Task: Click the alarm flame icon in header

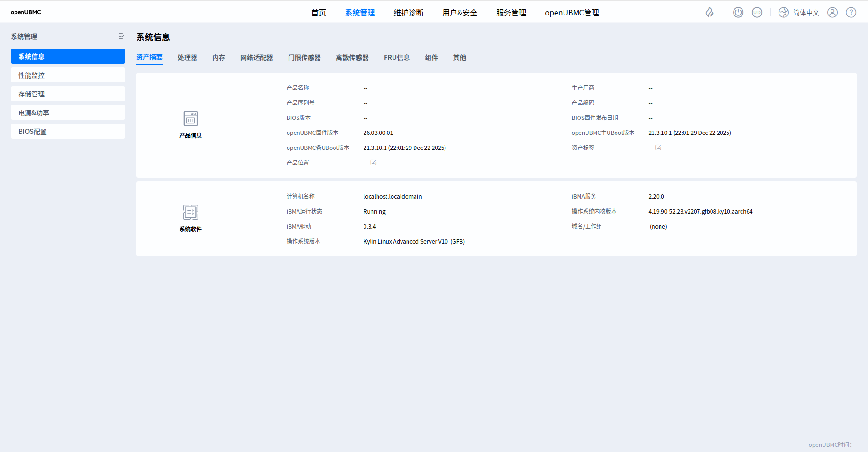Action: (710, 13)
